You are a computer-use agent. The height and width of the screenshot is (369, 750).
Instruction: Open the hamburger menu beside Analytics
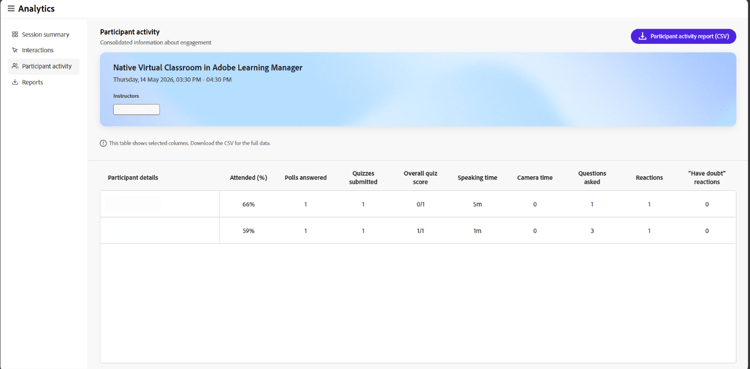pyautogui.click(x=11, y=9)
